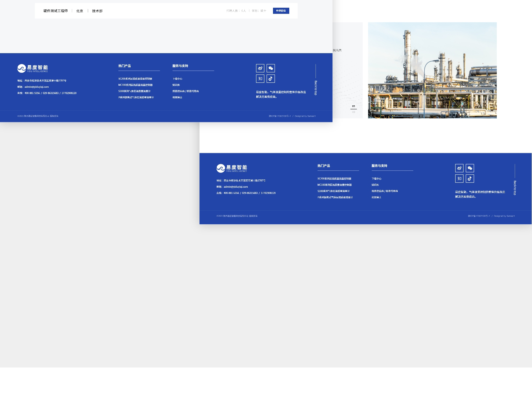This screenshot has width=532, height=410.
Task: Click the 易度智能 logo in the lower footer
Action: 232,168
